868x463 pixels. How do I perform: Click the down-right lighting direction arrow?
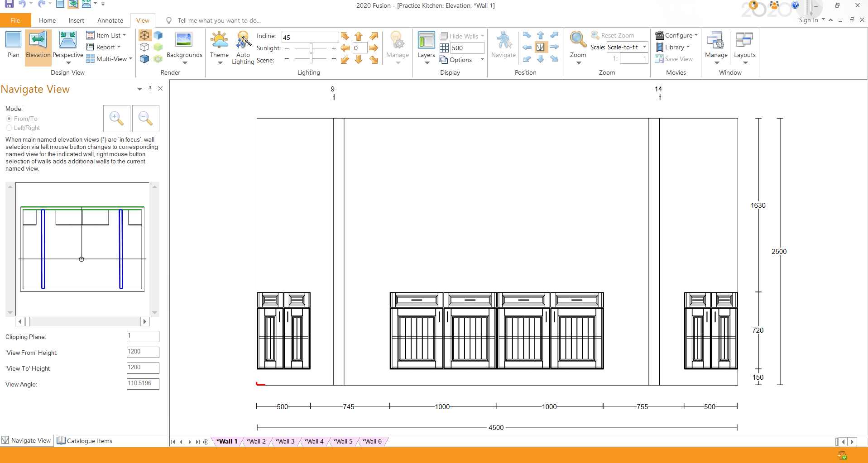click(x=374, y=60)
